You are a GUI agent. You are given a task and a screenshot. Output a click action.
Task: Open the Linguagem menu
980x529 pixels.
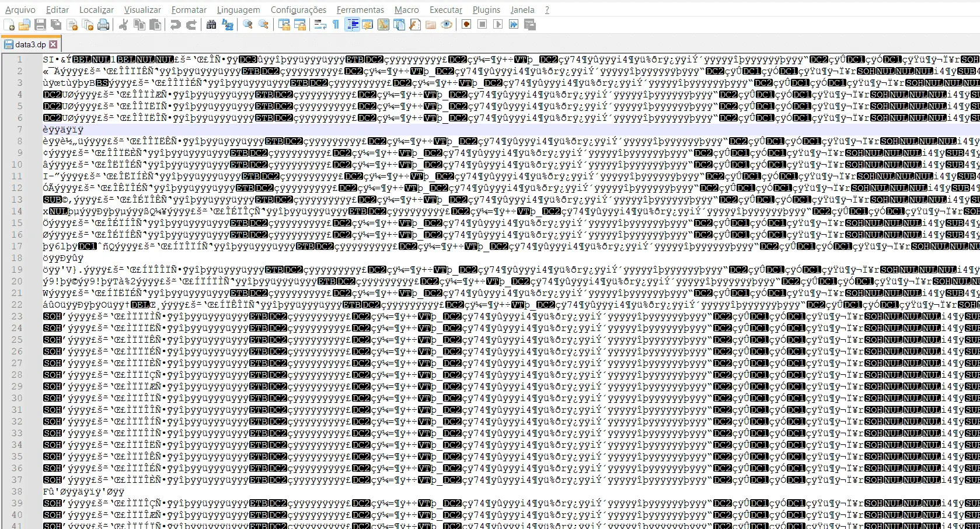[x=238, y=10]
